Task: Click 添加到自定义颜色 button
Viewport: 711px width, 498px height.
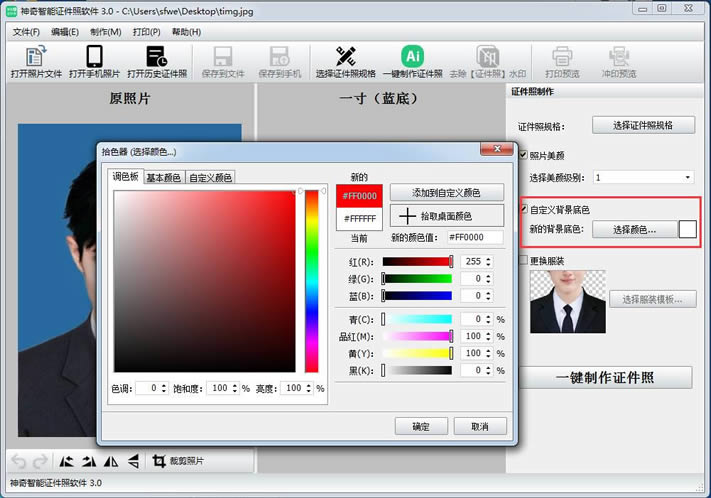Action: pyautogui.click(x=447, y=193)
